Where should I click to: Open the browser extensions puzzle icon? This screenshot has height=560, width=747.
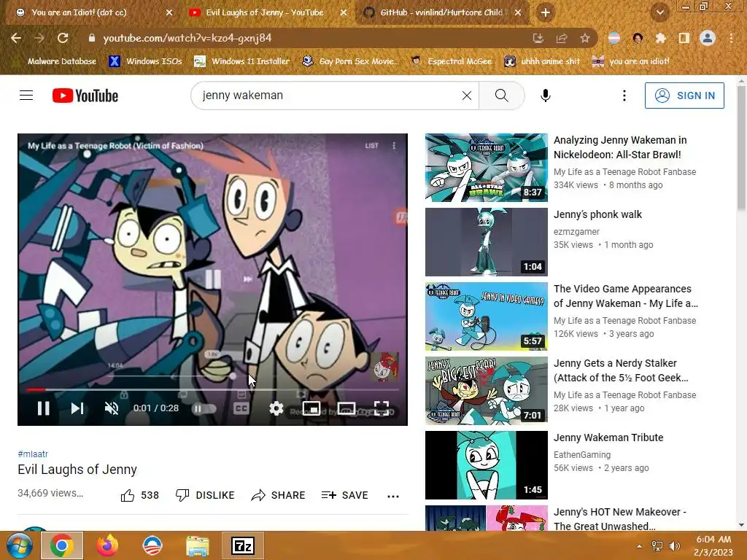661,38
